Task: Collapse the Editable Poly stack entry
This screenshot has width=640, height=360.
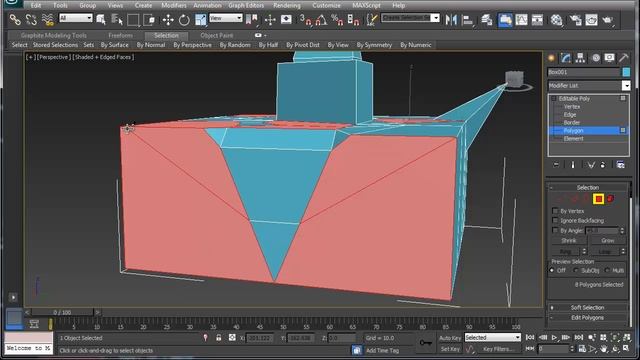Action: [x=554, y=98]
